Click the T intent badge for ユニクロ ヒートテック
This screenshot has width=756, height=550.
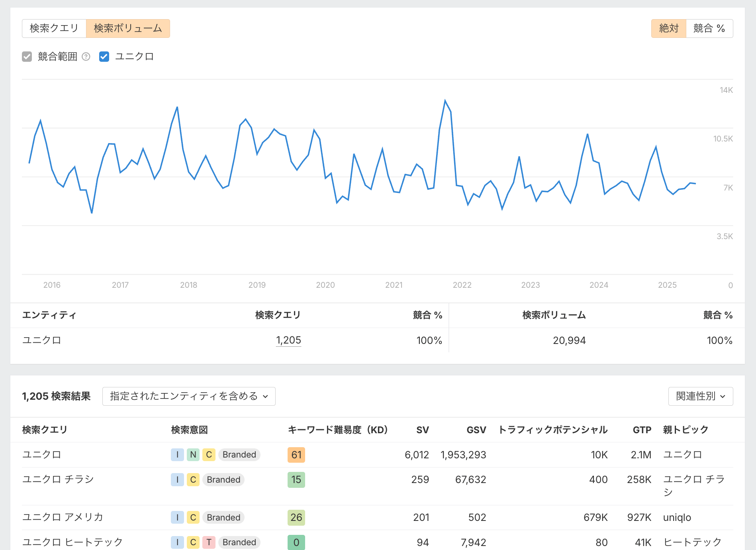point(209,542)
